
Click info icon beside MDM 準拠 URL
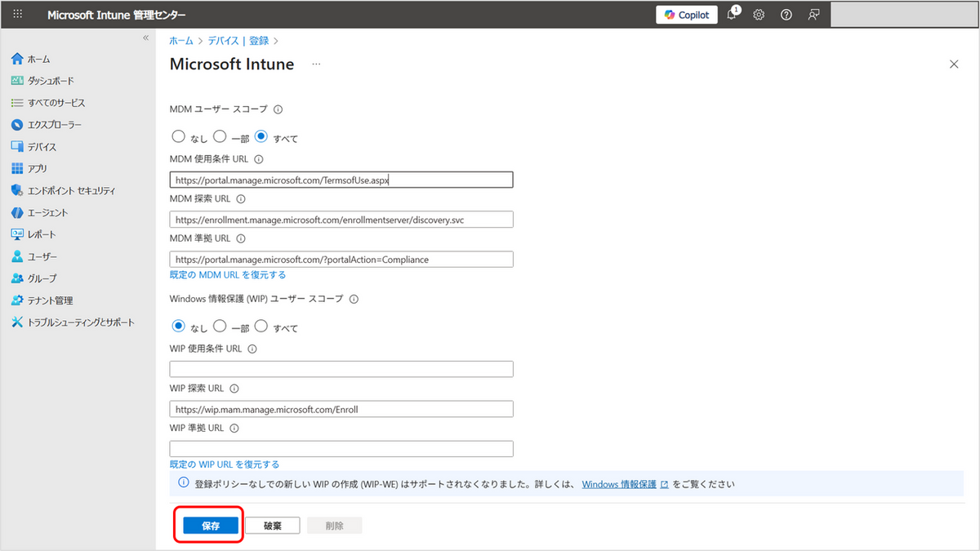point(241,238)
